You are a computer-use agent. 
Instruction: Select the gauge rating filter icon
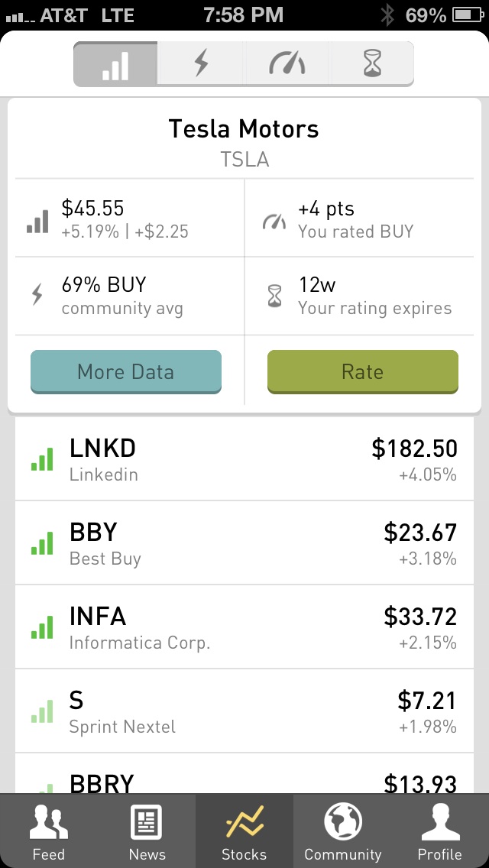[x=287, y=64]
